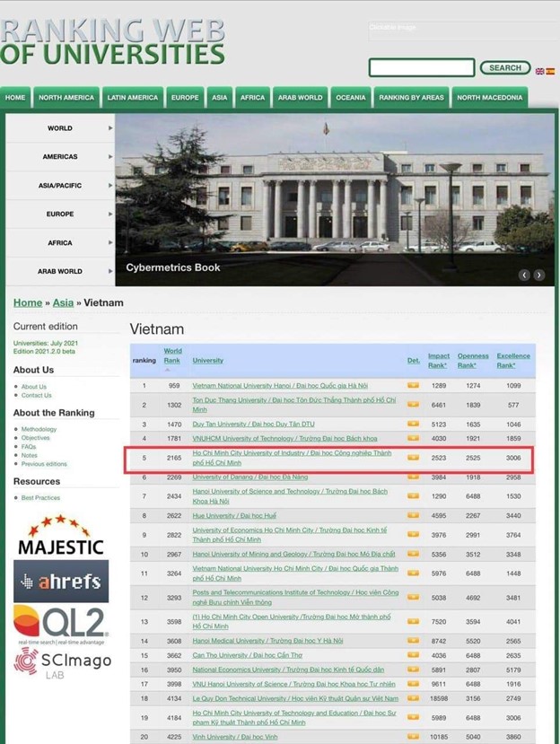Open details icon for Hanoi Medical University
This screenshot has height=744, width=560.
pyautogui.click(x=413, y=641)
